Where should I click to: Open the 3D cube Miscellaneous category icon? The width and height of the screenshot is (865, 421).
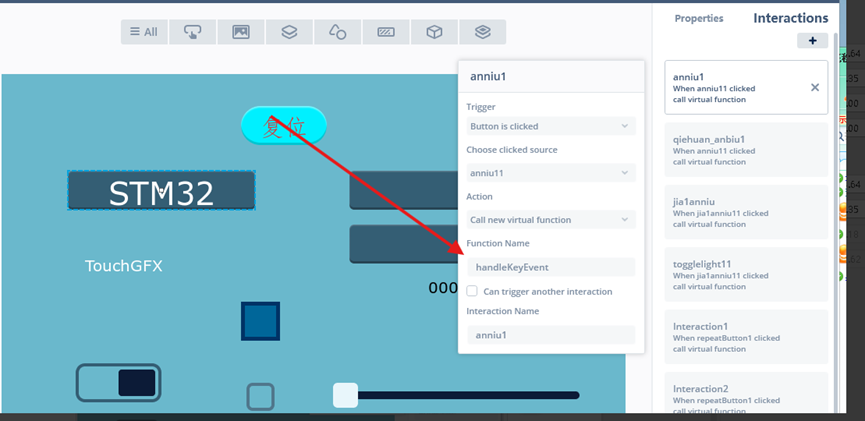tap(434, 32)
